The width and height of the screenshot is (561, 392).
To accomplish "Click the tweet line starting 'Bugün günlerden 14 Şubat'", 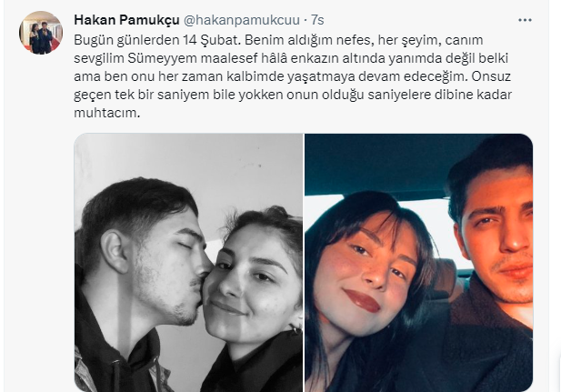I will (278, 40).
